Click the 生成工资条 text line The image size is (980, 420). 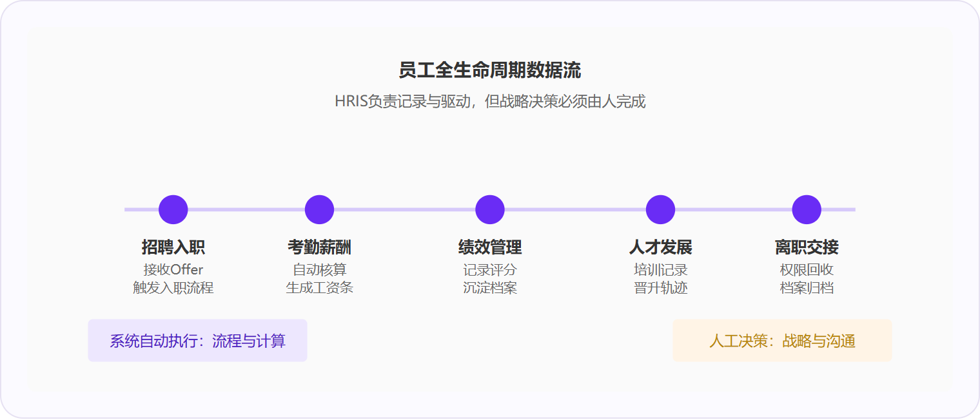[319, 288]
